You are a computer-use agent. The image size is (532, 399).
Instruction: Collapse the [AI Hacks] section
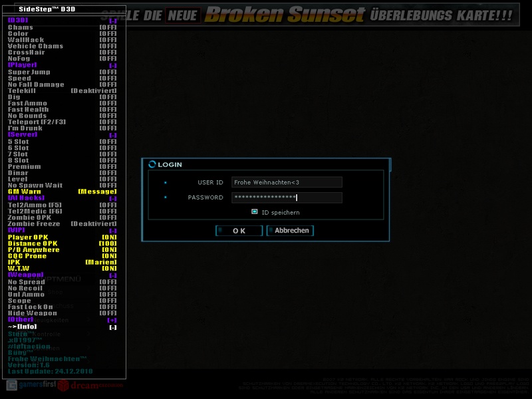pos(113,198)
